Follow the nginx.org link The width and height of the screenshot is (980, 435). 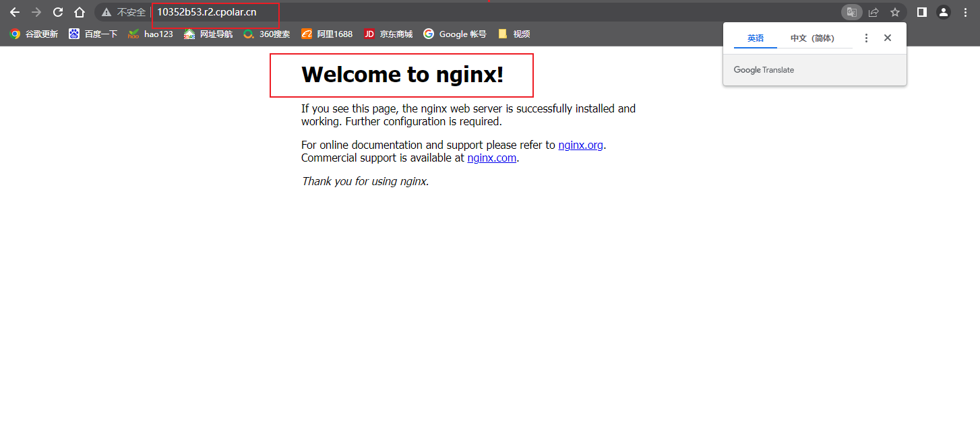580,145
